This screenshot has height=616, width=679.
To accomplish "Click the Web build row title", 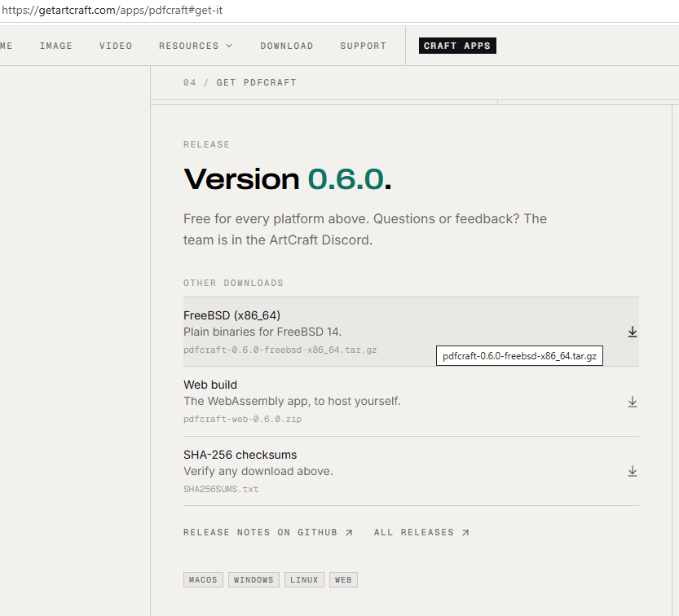I will click(210, 385).
